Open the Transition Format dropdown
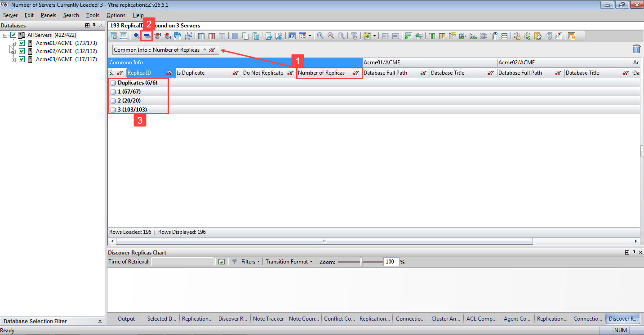The height and width of the screenshot is (335, 644). (288, 261)
